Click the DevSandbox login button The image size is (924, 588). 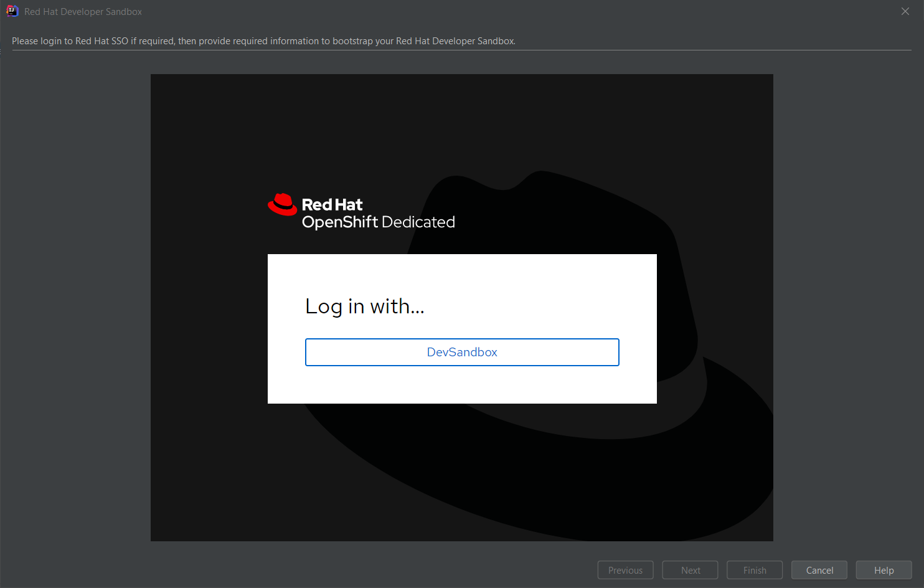point(462,352)
